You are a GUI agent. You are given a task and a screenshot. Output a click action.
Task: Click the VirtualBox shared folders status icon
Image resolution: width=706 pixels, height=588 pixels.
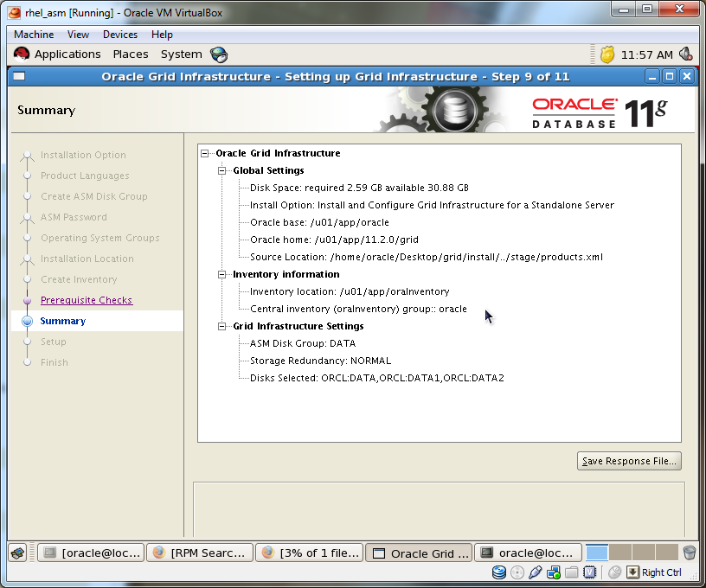point(571,572)
